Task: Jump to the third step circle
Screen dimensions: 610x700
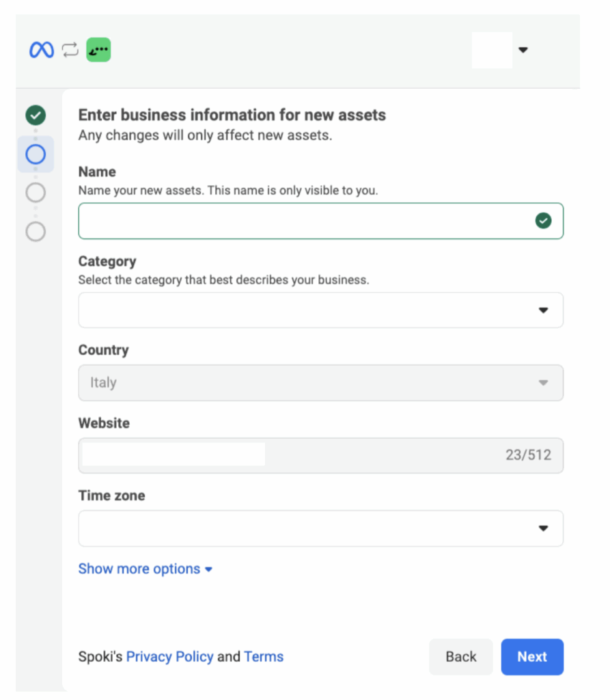Action: point(36,193)
